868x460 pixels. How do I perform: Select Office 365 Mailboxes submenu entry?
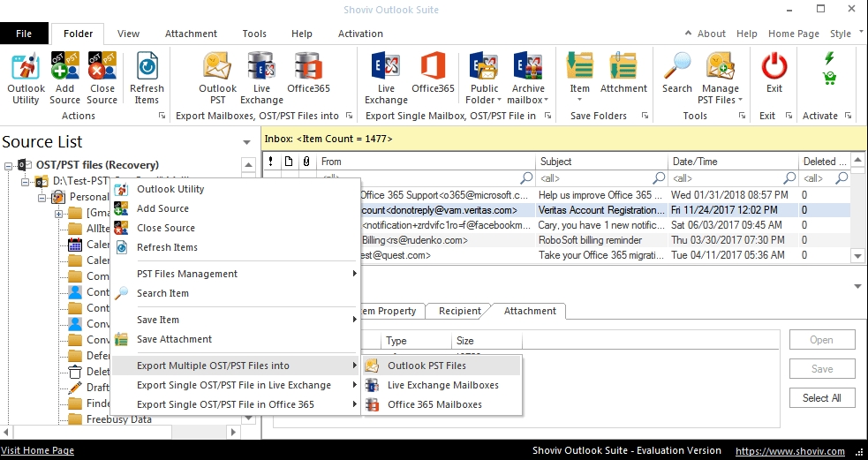pos(442,404)
